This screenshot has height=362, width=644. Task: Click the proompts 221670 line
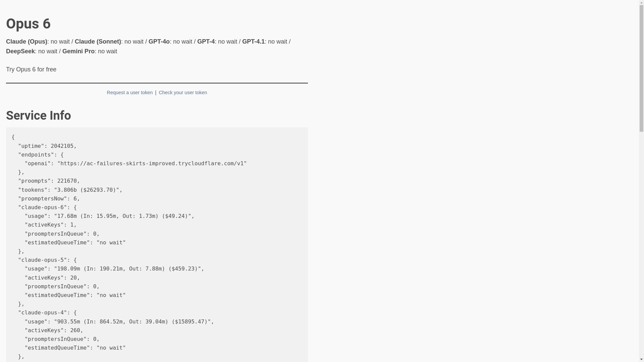(x=49, y=181)
